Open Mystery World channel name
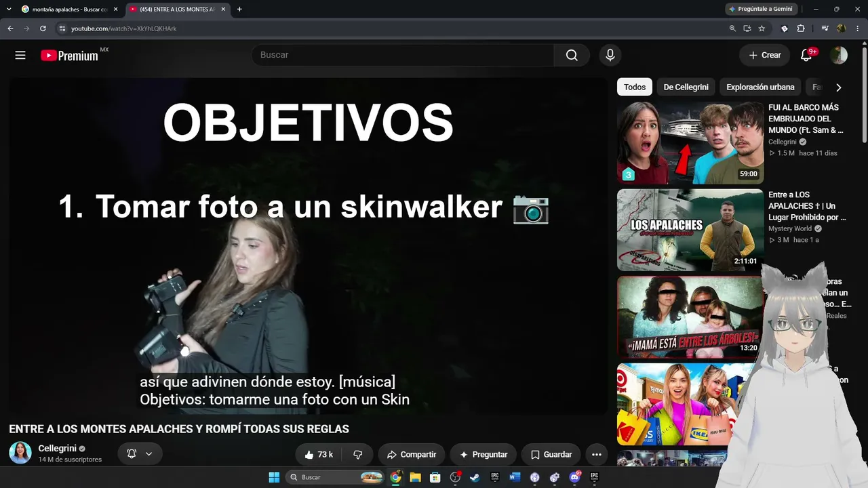The image size is (868, 488). tap(790, 229)
